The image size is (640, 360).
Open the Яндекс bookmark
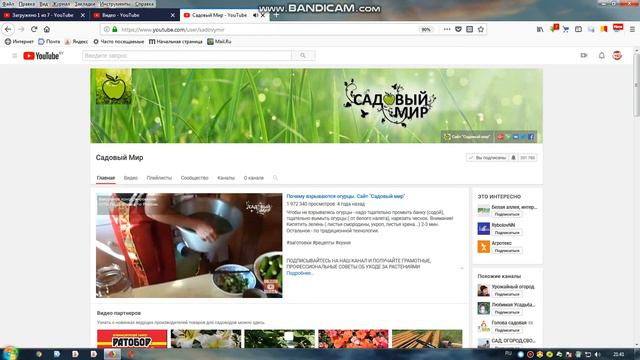click(x=76, y=42)
